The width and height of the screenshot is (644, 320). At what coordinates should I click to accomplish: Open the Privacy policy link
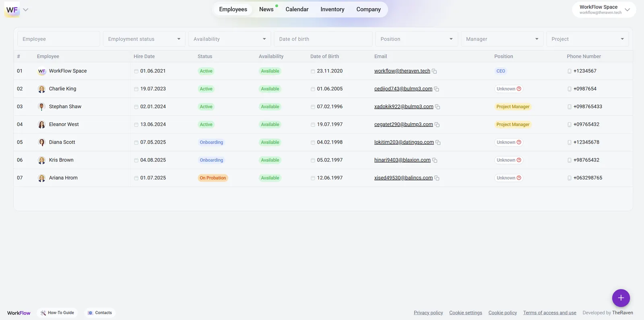pos(428,313)
